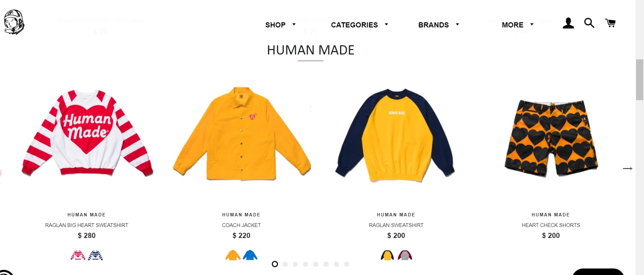Go to the last carousel page dot
The height and width of the screenshot is (275, 644).
[x=347, y=264]
